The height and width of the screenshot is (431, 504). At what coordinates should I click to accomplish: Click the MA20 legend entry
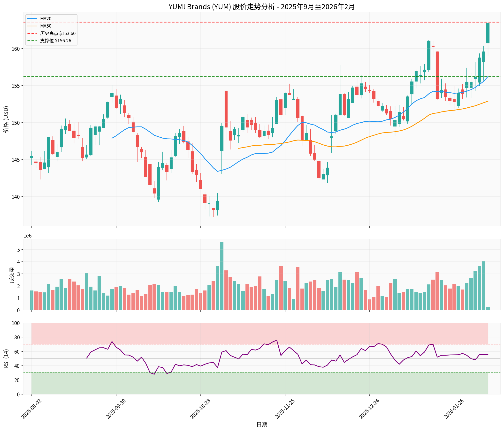46,19
